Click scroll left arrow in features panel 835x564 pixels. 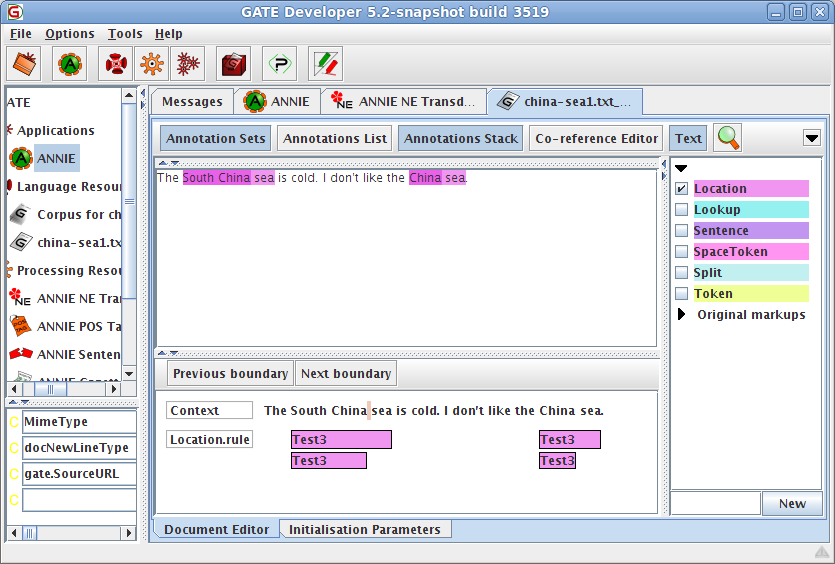(14, 533)
